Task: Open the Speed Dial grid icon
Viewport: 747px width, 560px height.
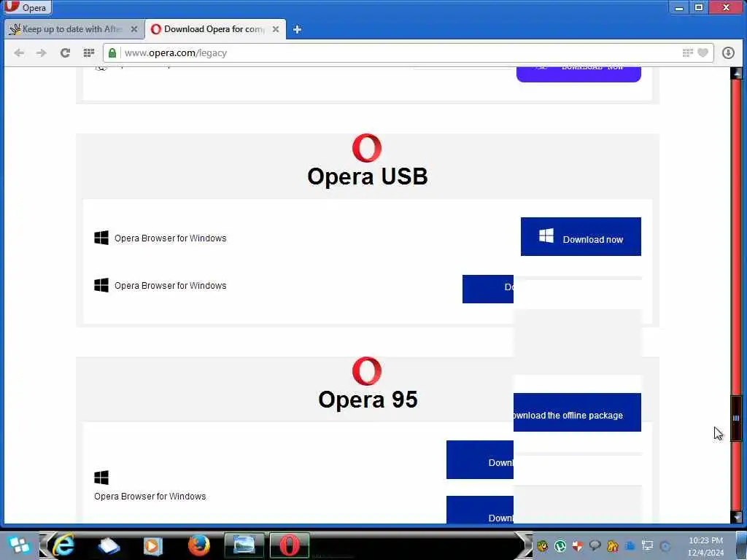Action: point(88,52)
